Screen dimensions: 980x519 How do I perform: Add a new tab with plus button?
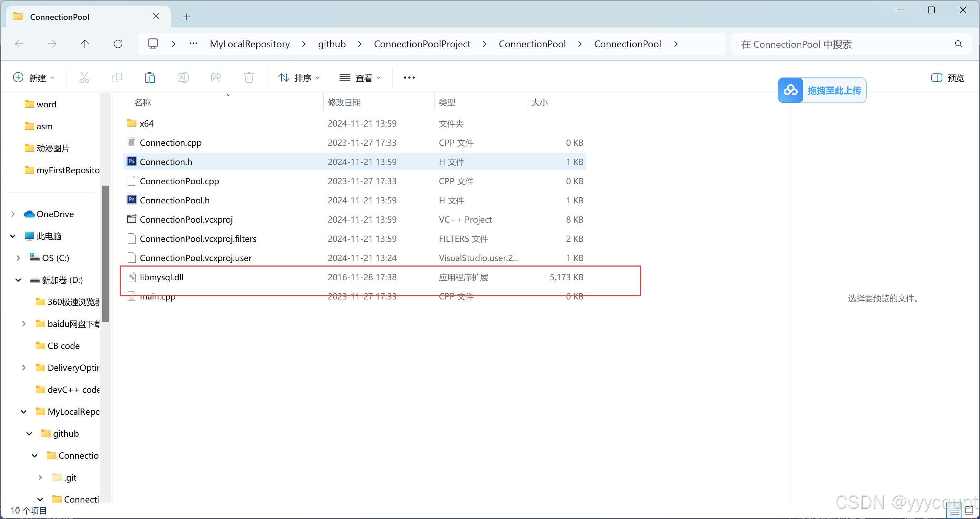click(x=186, y=17)
